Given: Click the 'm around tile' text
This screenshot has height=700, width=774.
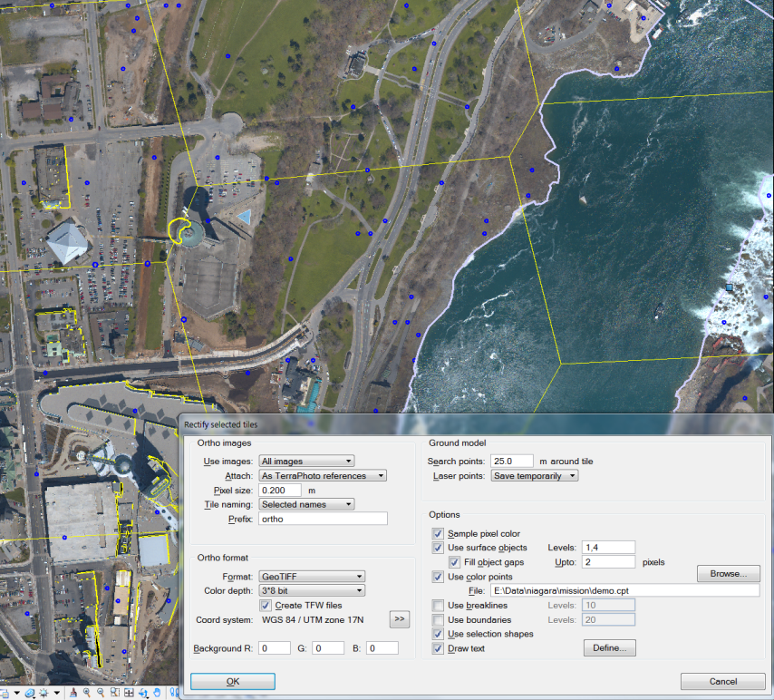Looking at the screenshot, I should [566, 462].
